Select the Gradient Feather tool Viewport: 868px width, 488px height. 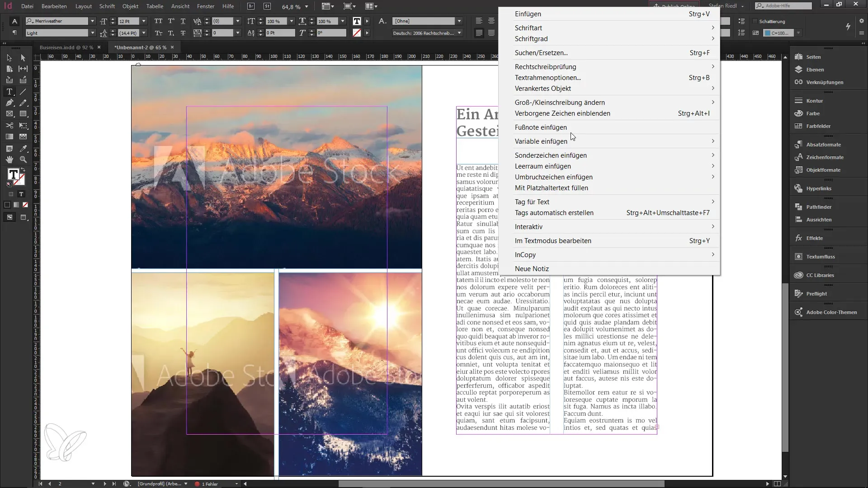tap(23, 136)
